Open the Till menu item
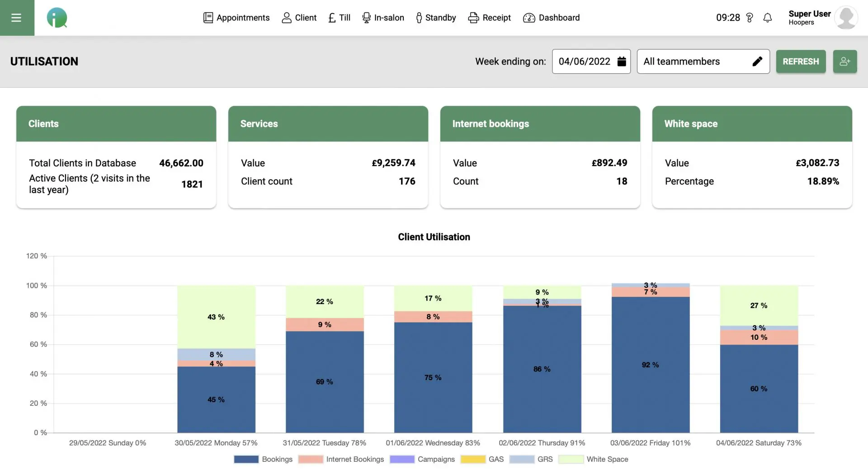Viewport: 868px width, 469px height. [x=339, y=18]
